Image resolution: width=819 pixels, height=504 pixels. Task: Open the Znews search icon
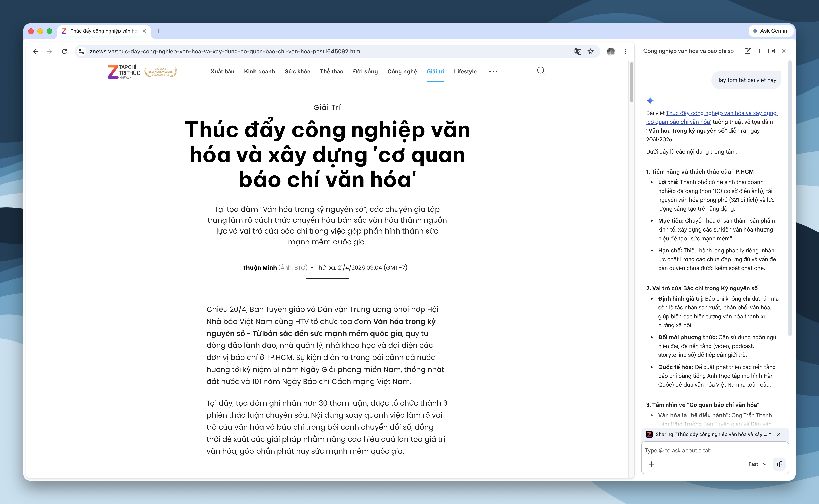541,71
